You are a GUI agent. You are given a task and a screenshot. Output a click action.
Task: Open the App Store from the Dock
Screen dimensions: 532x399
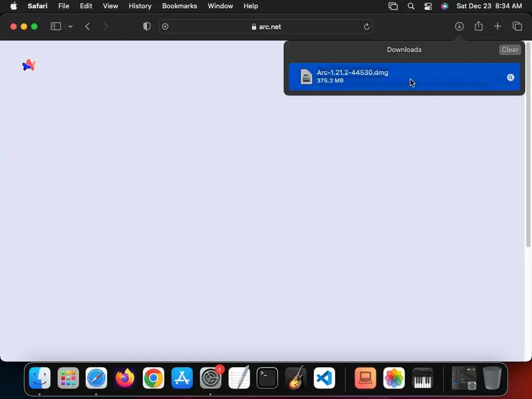tap(182, 378)
